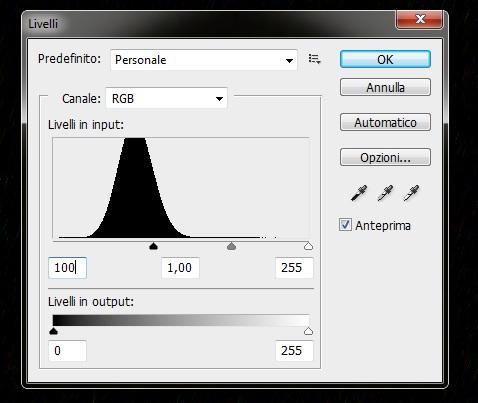Click the Livelli in output label

(x=91, y=302)
